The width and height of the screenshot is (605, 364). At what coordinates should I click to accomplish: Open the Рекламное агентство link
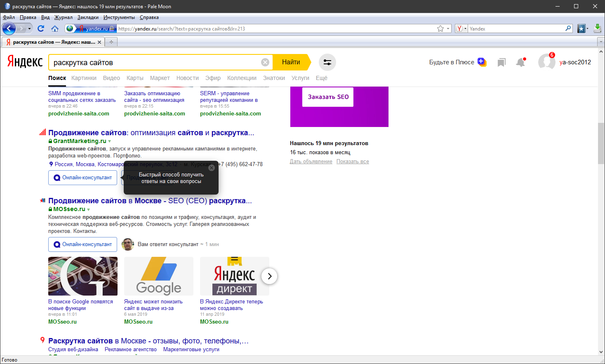tap(131, 350)
